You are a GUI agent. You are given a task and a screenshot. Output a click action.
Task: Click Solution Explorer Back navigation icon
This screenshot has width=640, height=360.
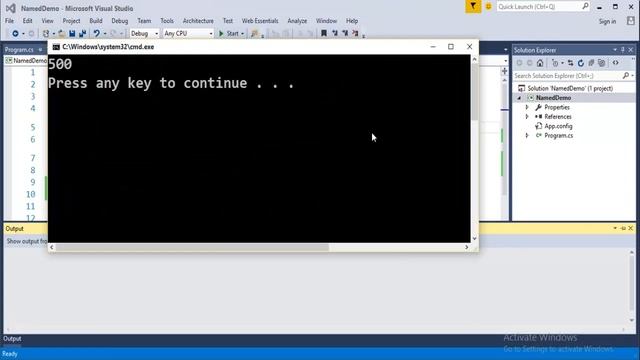coord(519,63)
